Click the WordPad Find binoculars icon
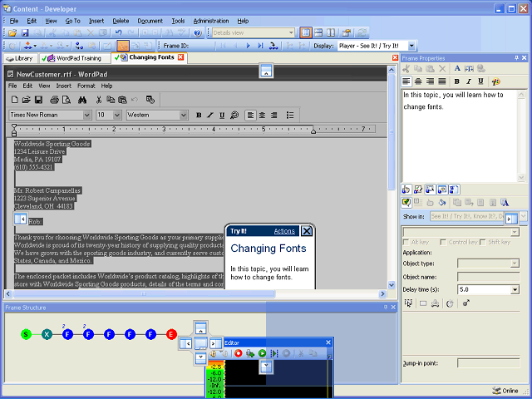 coord(82,100)
